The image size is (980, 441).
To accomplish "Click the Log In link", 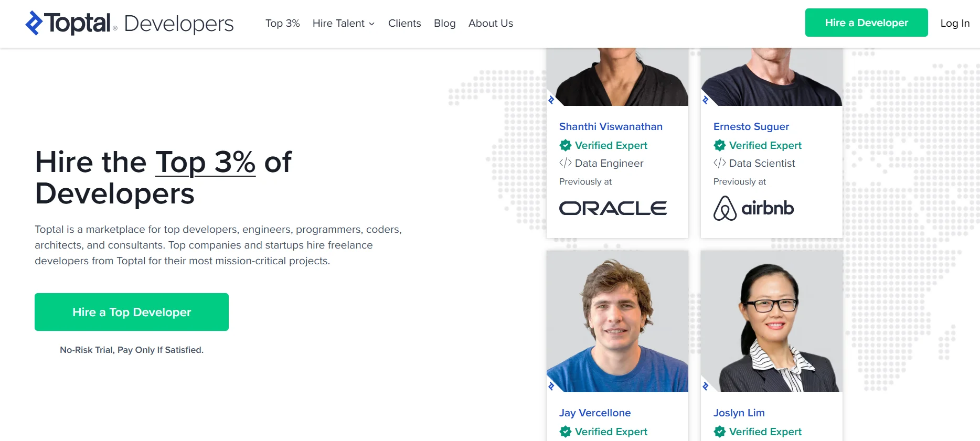I will 955,23.
